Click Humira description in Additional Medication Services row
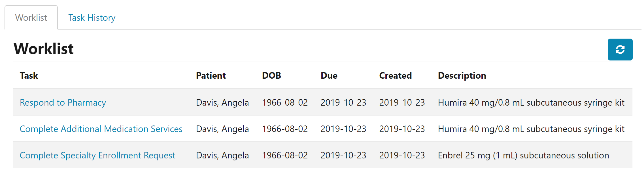The image size is (644, 178). click(531, 129)
